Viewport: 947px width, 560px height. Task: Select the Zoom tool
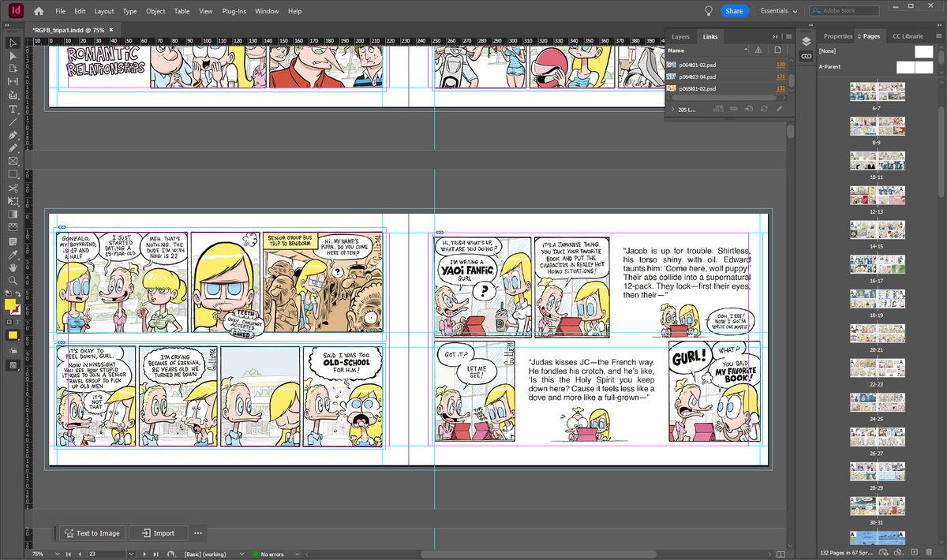pyautogui.click(x=13, y=280)
